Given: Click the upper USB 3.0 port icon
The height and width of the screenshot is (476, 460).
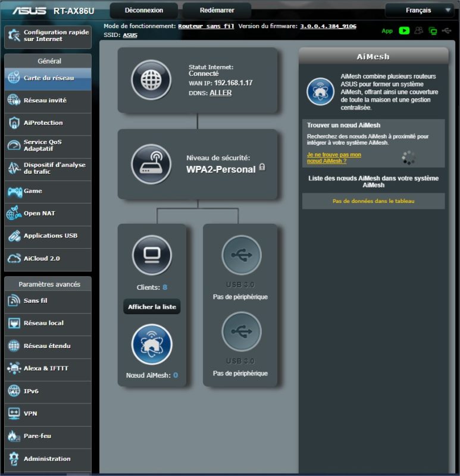Looking at the screenshot, I should tap(242, 255).
